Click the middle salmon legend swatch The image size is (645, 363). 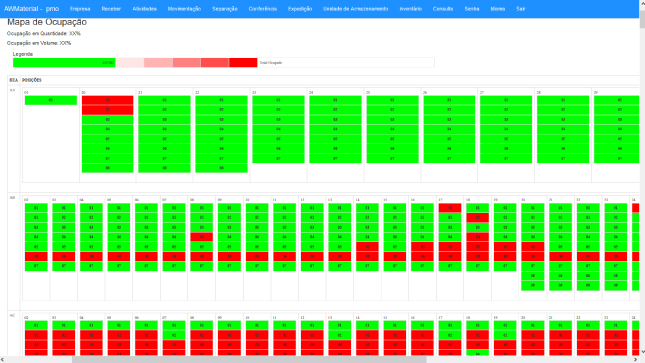186,63
